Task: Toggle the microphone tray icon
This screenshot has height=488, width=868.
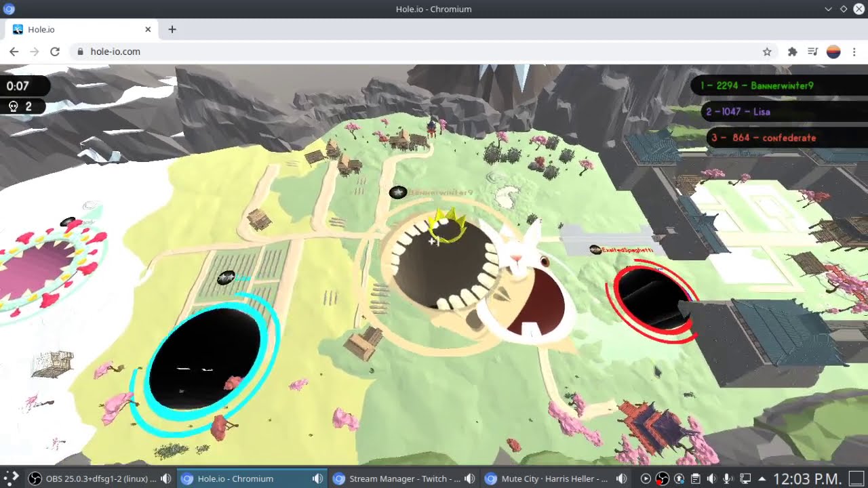Action: [728, 479]
